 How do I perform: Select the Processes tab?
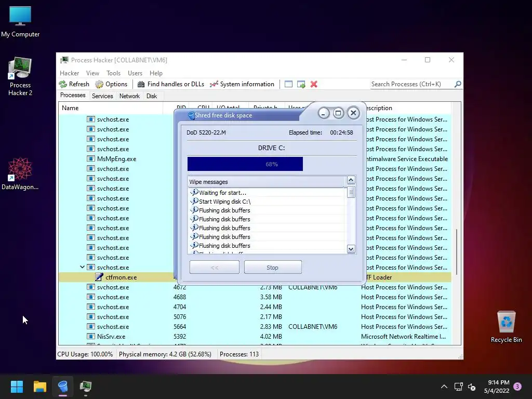(73, 96)
